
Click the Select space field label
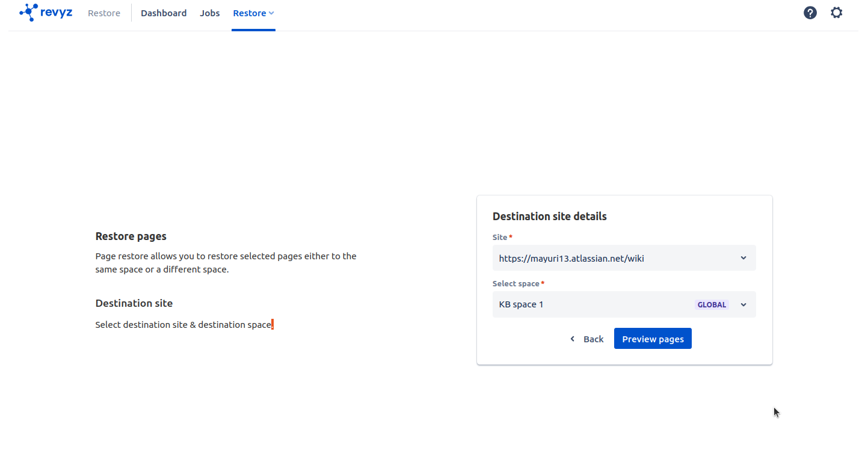[x=516, y=283]
